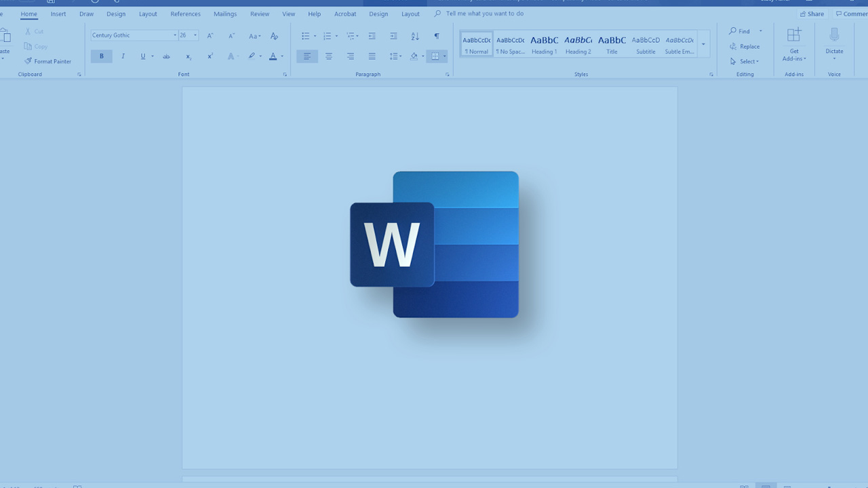
Task: Click the Find magnifier in Editing group
Action: 732,31
